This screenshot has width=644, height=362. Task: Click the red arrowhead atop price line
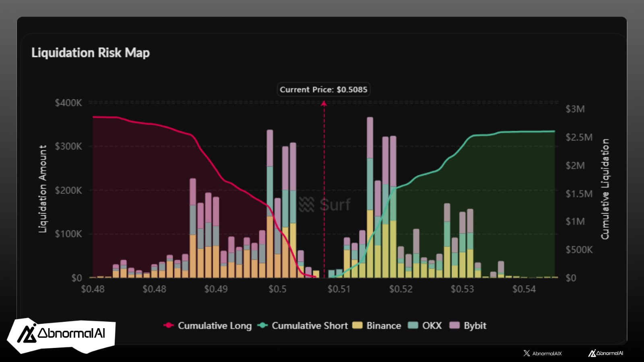[x=324, y=104]
